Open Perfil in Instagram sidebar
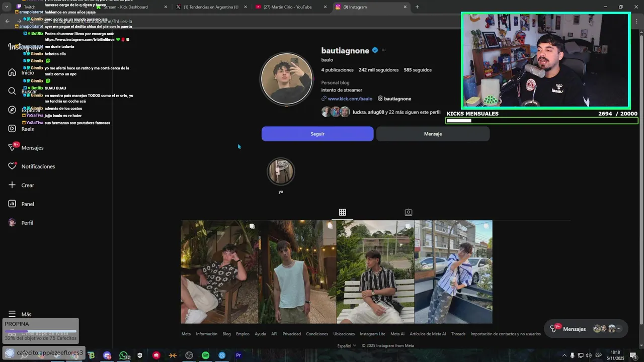Screen dimensions: 644x362 coord(21,223)
